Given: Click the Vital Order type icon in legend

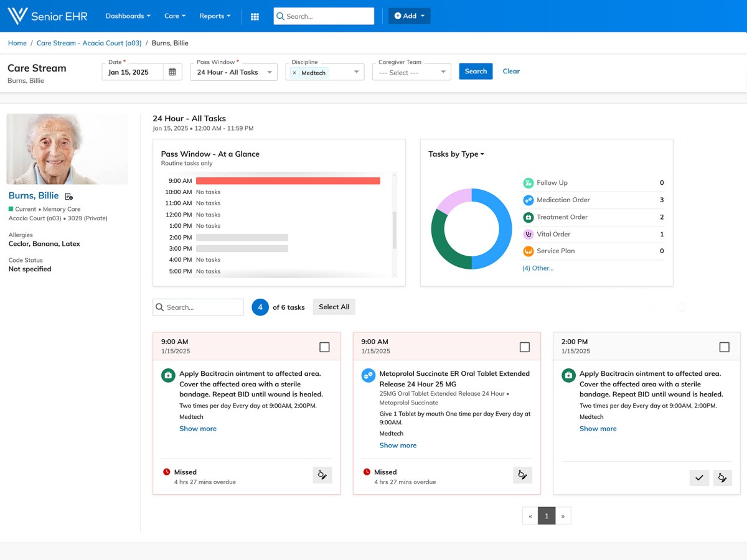Looking at the screenshot, I should tap(528, 234).
